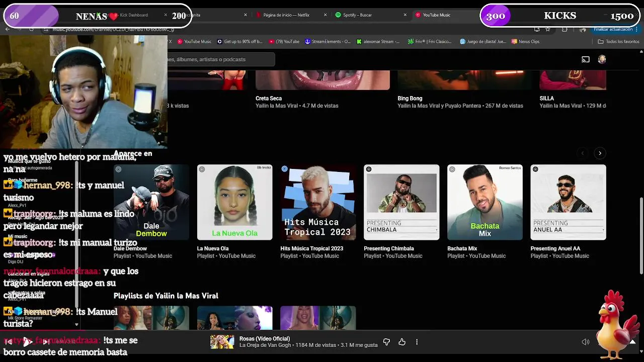Open the Bing Bong video thumbnail

pos(464,80)
